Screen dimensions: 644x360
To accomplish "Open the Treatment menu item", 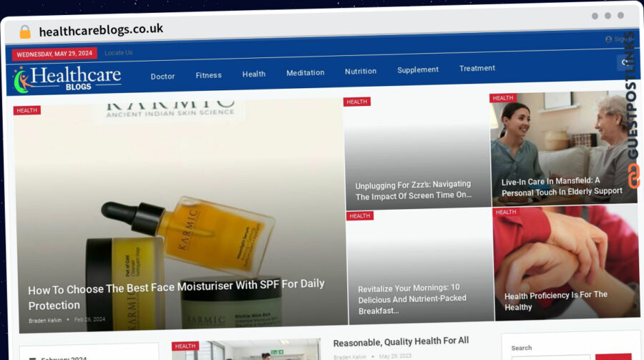I will click(x=477, y=68).
